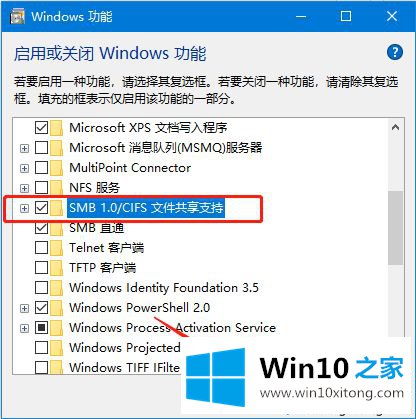
Task: Click folder icon next to MultiPoint Connector
Action: pyautogui.click(x=56, y=168)
